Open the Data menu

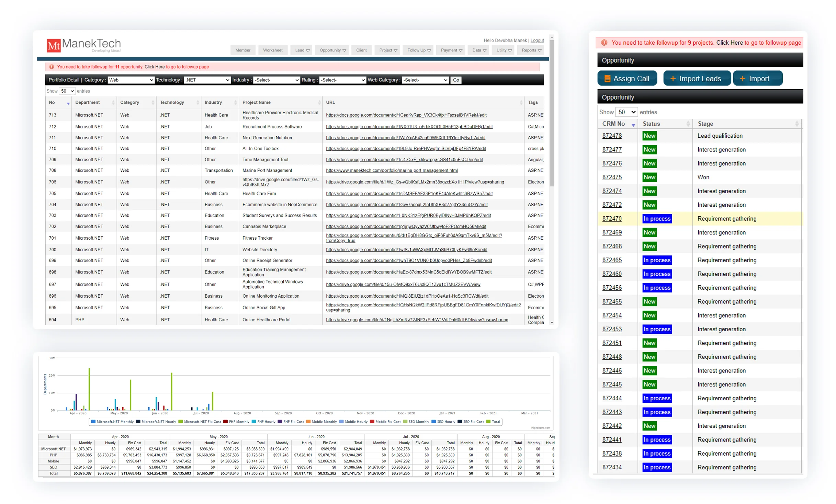click(x=479, y=50)
